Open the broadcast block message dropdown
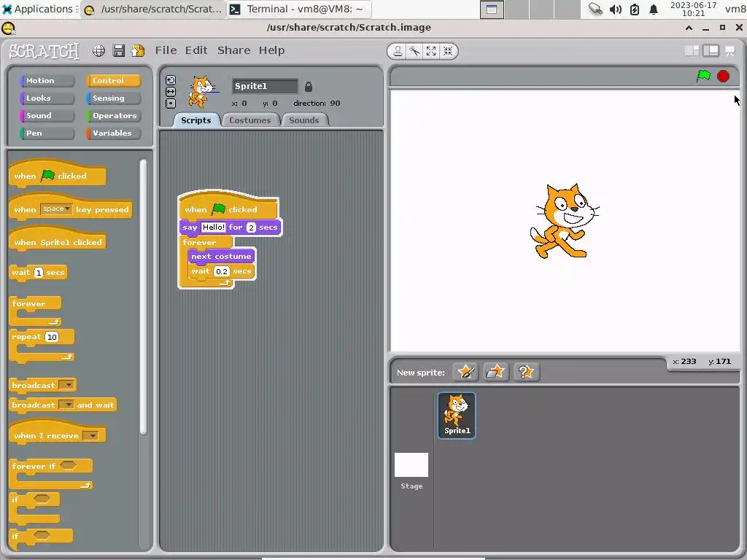Image resolution: width=747 pixels, height=560 pixels. (x=68, y=385)
